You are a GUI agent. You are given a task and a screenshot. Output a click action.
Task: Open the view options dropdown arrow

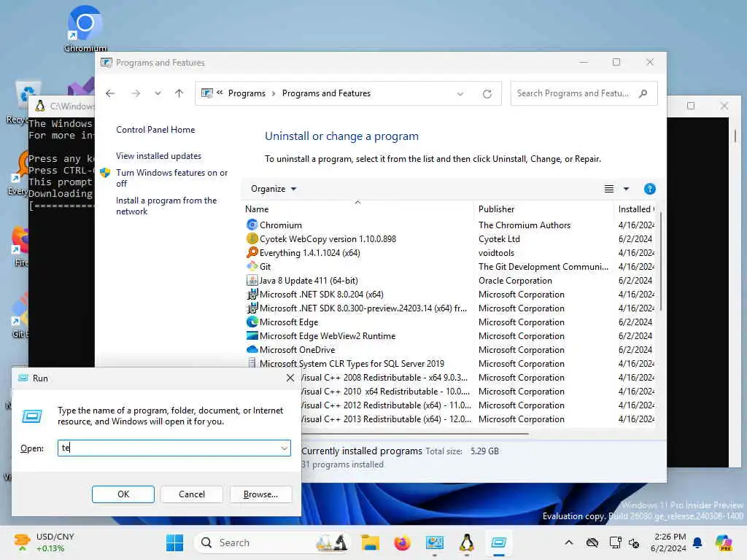tap(626, 189)
